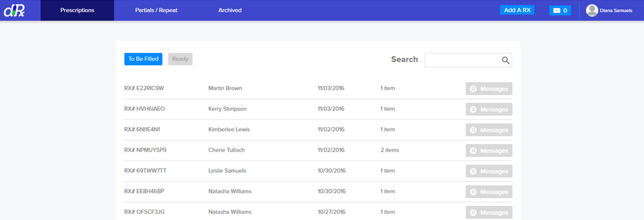Select the RX# OFSCF3JG prescription row

point(144,212)
